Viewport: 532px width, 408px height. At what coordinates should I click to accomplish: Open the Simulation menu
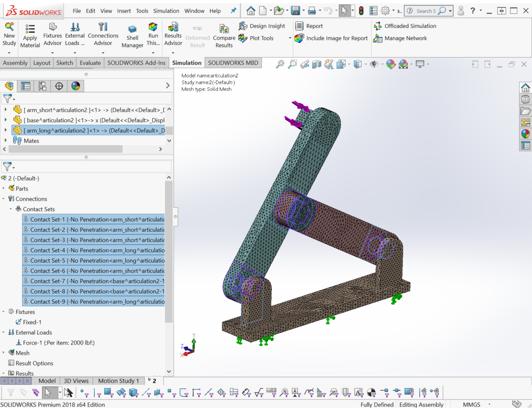coord(166,11)
